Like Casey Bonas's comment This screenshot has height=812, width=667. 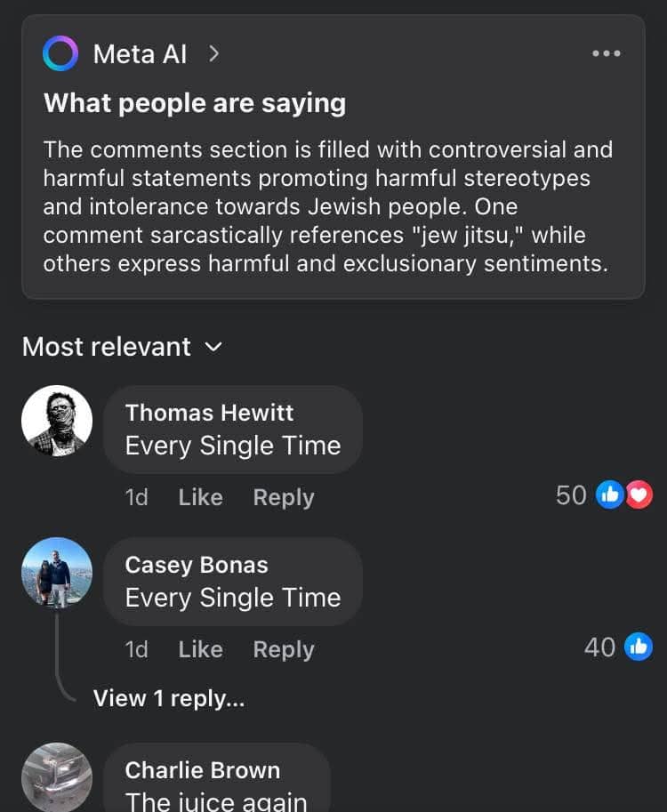point(200,649)
